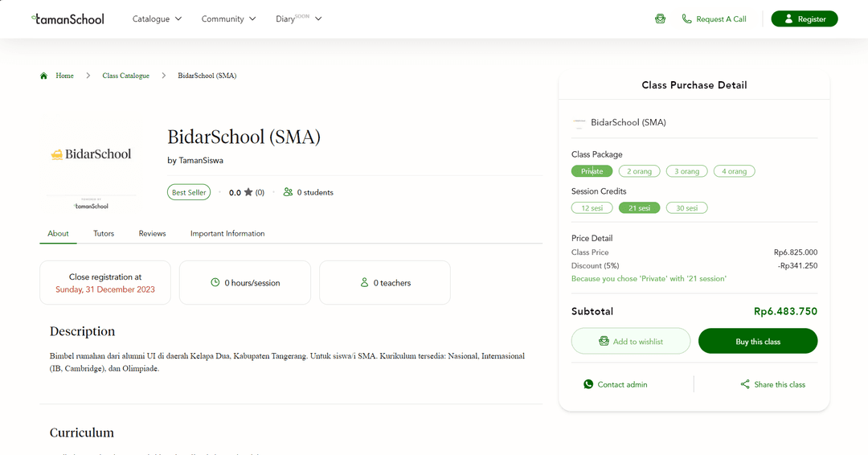Click the WhatsApp icon beside Contact admin
The height and width of the screenshot is (455, 868).
coord(588,384)
